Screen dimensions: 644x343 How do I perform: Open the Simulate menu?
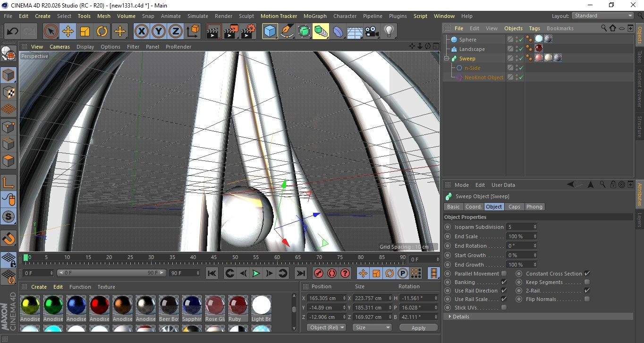[x=197, y=16]
